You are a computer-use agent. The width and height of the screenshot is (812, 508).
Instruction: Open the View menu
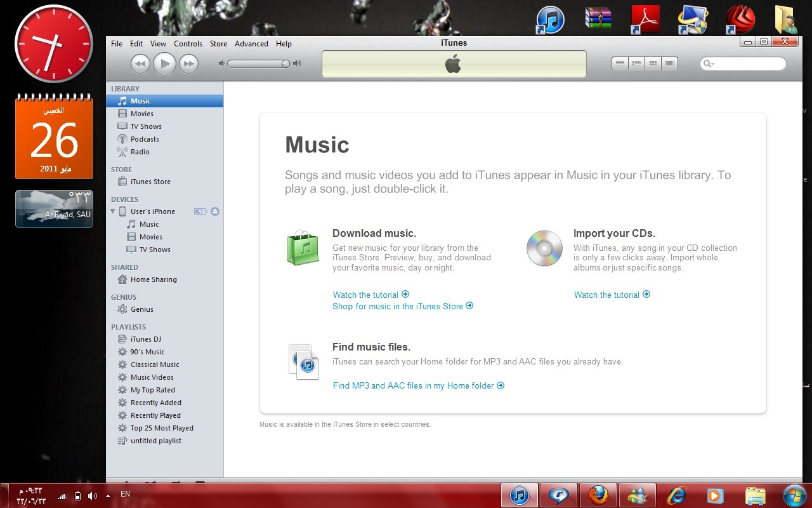tap(158, 44)
